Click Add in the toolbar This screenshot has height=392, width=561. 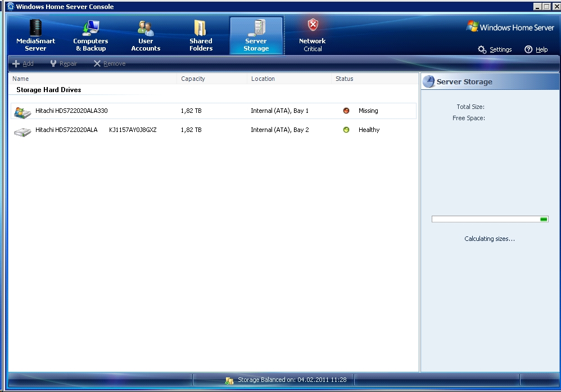pos(23,63)
